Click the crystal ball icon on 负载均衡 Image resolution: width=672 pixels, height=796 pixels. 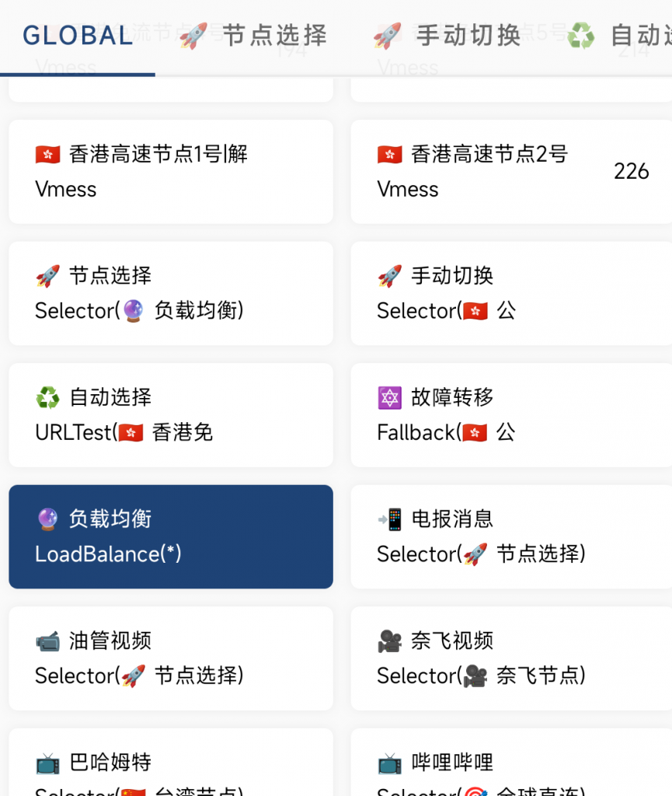click(x=47, y=519)
